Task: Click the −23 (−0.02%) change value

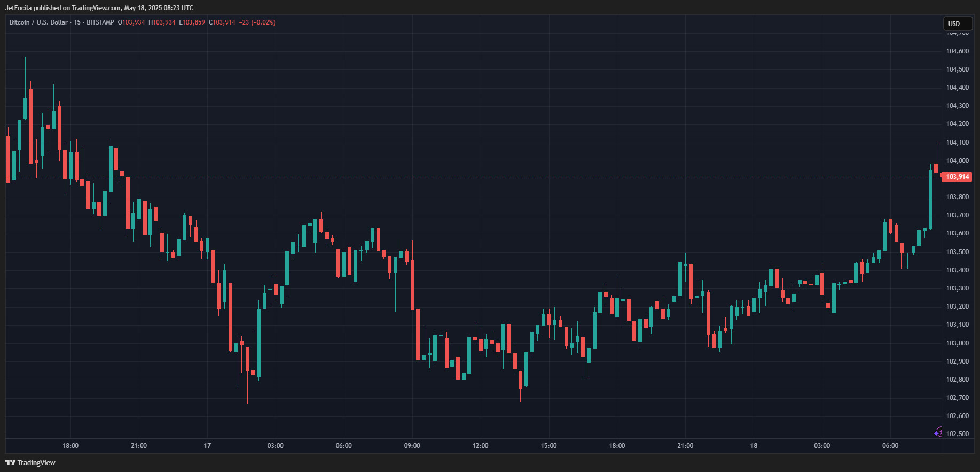Action: [x=257, y=22]
